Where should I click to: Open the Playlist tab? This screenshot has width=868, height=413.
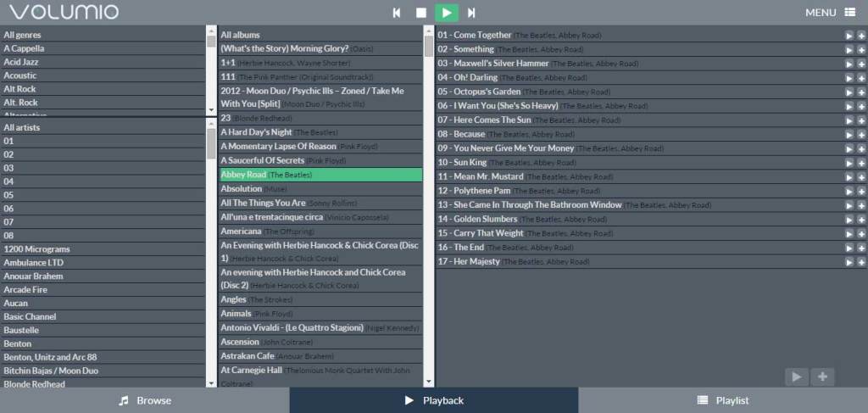722,400
